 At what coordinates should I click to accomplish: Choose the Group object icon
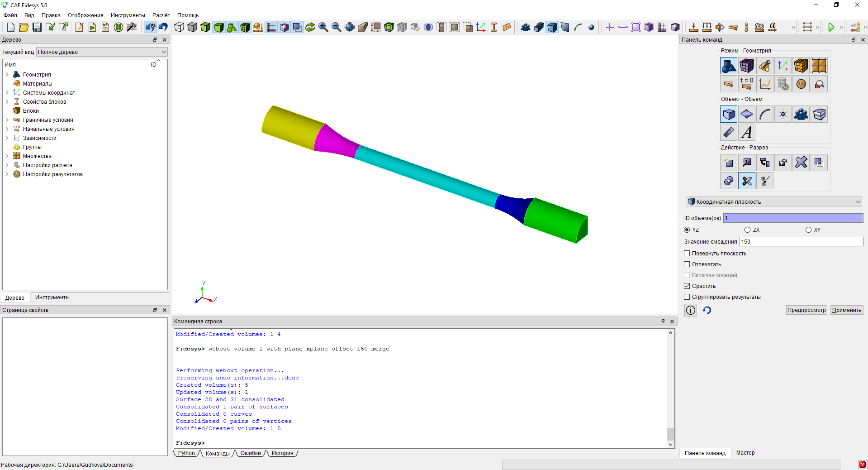[x=801, y=114]
